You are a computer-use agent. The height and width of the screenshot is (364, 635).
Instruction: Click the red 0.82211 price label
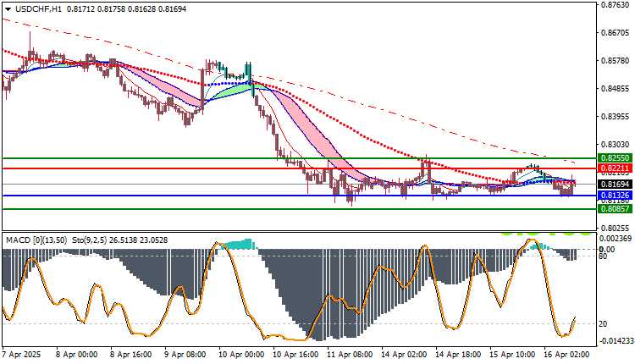click(616, 168)
